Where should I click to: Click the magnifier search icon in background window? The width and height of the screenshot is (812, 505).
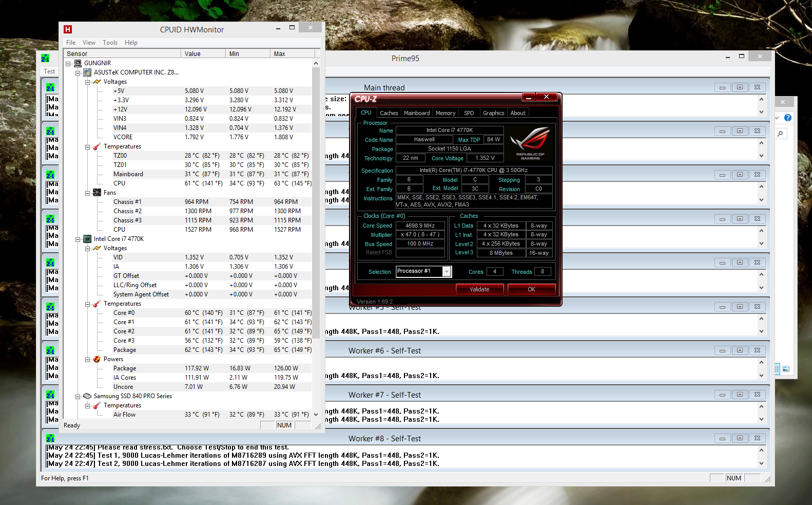[780, 134]
